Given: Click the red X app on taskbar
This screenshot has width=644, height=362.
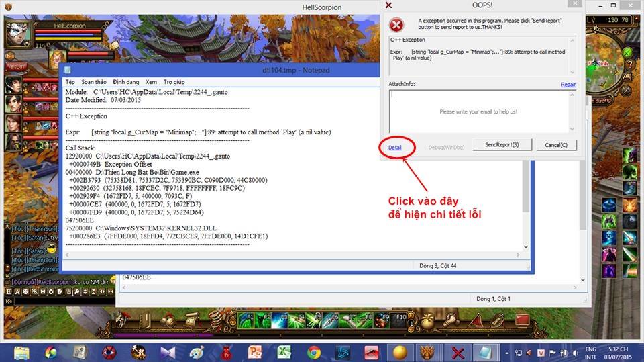Looking at the screenshot, I should [458, 353].
